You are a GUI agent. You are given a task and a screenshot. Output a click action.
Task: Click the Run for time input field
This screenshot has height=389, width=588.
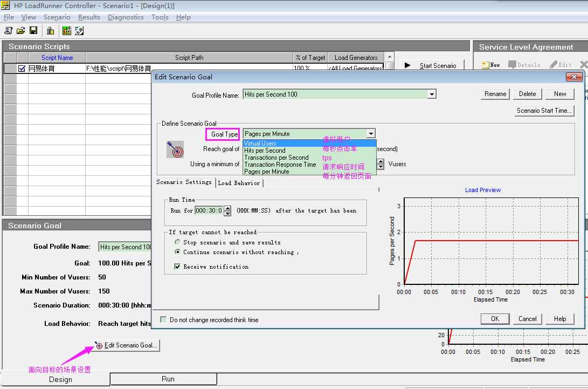coord(209,210)
